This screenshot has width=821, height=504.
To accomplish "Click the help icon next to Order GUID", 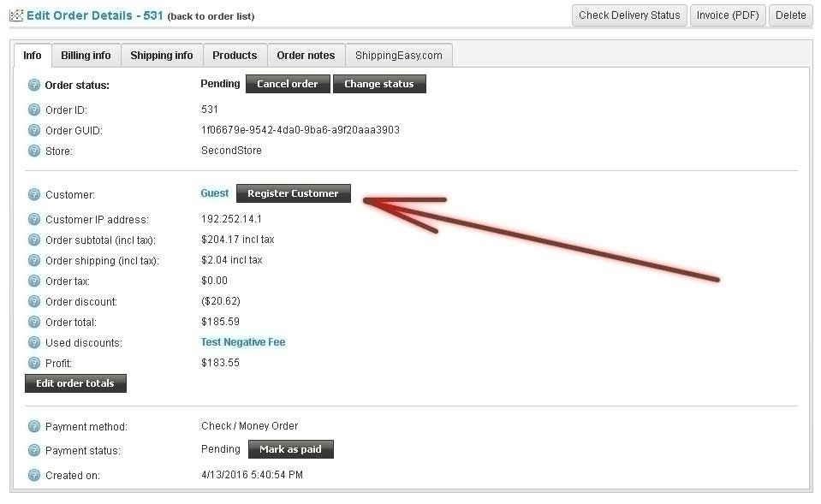I will (x=34, y=130).
